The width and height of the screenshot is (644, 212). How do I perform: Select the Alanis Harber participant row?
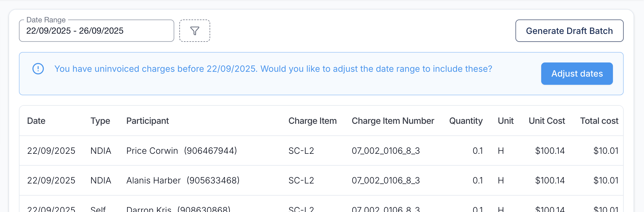[153, 181]
